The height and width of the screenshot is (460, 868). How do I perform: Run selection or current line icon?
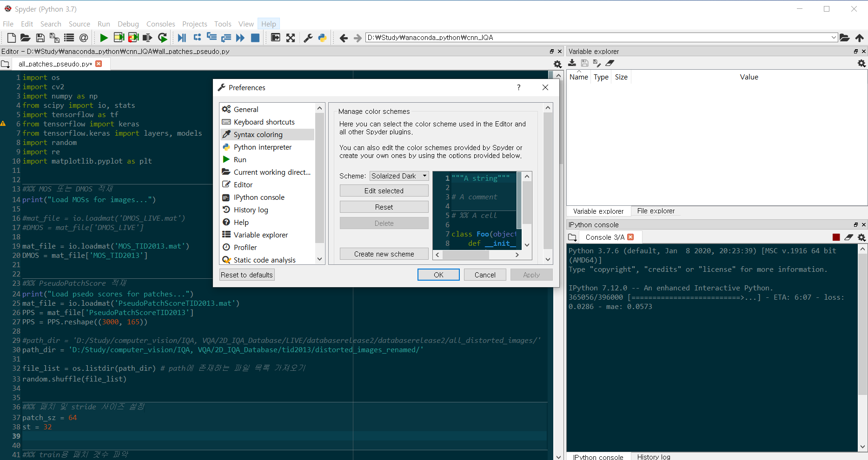coord(148,38)
